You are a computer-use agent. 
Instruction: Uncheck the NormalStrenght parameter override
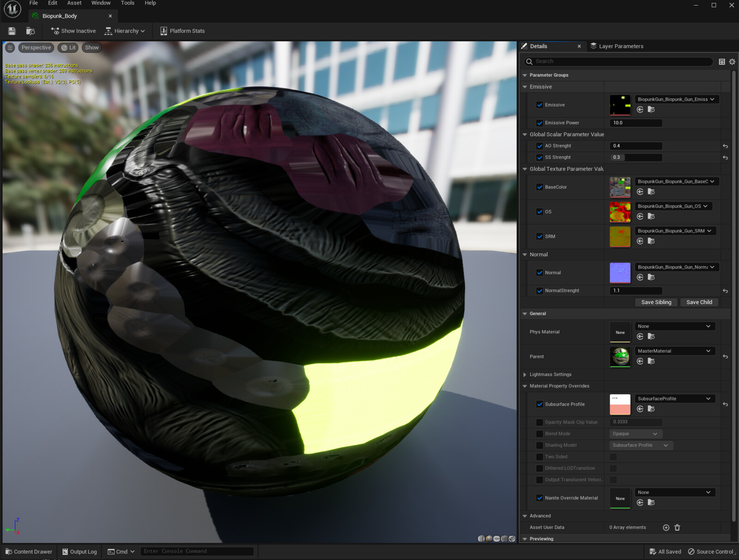539,291
